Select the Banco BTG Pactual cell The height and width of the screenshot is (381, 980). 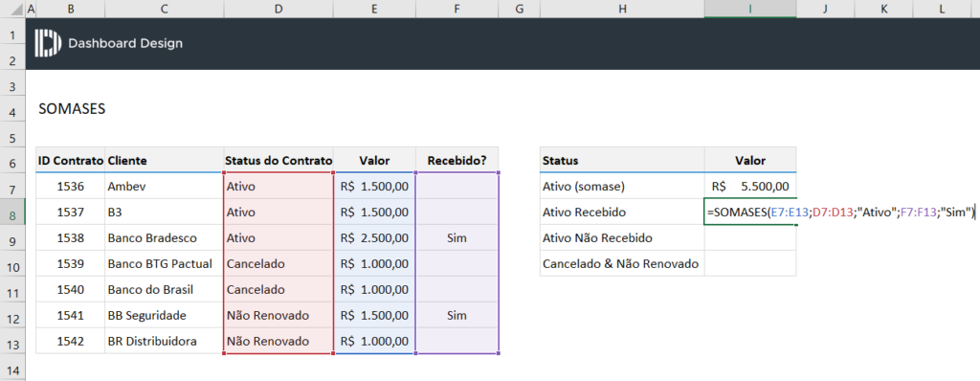pyautogui.click(x=165, y=264)
